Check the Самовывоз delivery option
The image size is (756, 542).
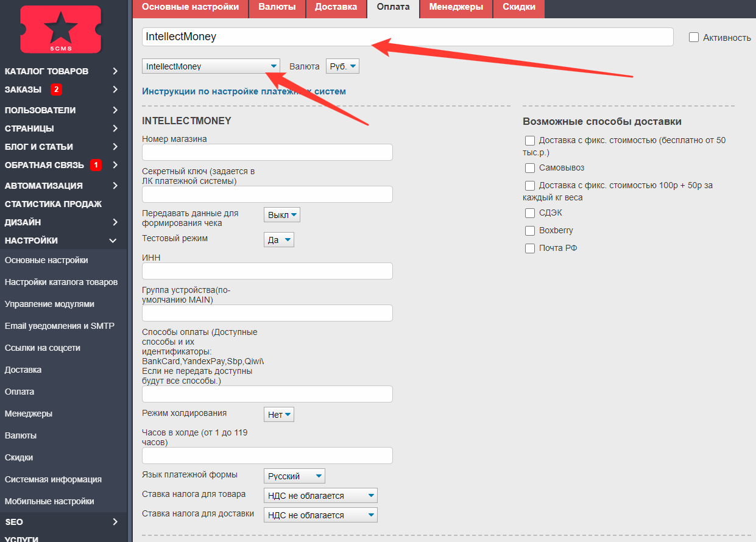tap(530, 167)
